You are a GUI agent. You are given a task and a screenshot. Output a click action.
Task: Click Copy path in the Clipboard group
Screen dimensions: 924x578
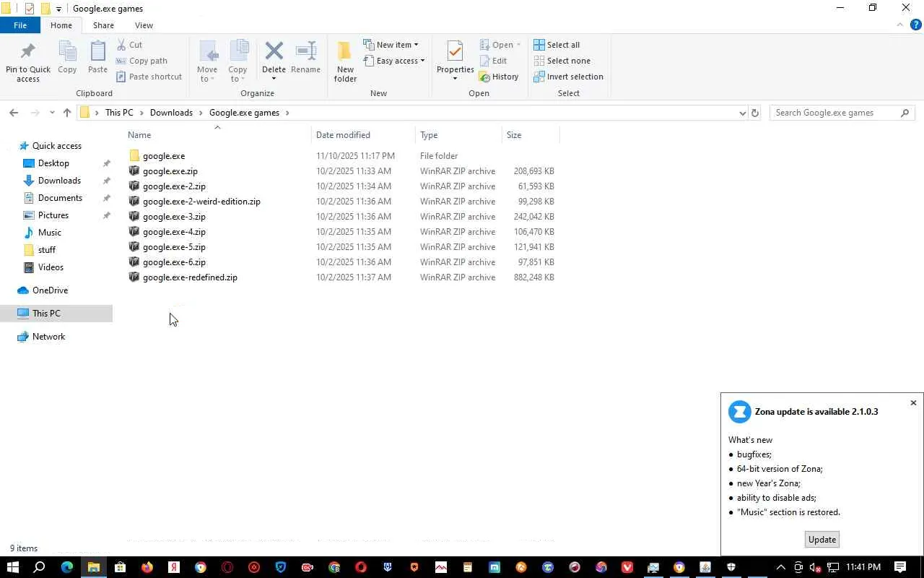[x=141, y=61]
